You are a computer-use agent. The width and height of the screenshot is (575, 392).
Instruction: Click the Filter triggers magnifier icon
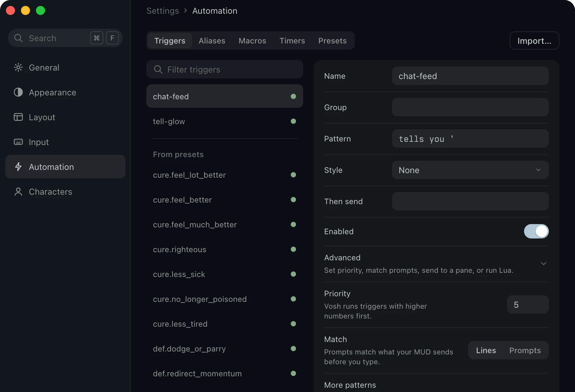pyautogui.click(x=158, y=69)
